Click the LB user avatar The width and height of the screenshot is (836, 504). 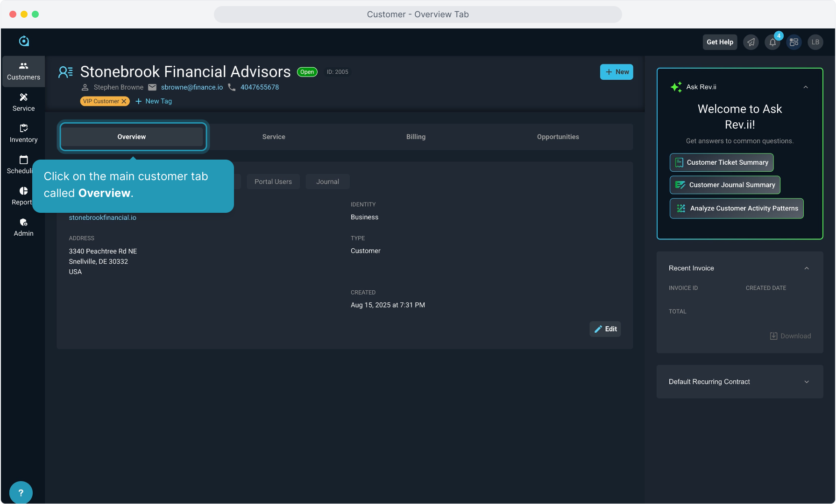point(815,42)
